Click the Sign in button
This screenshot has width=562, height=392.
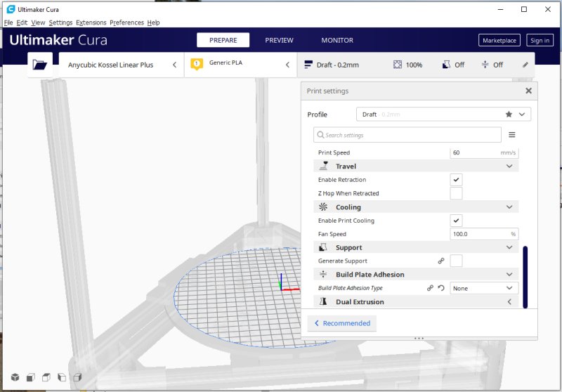point(540,41)
